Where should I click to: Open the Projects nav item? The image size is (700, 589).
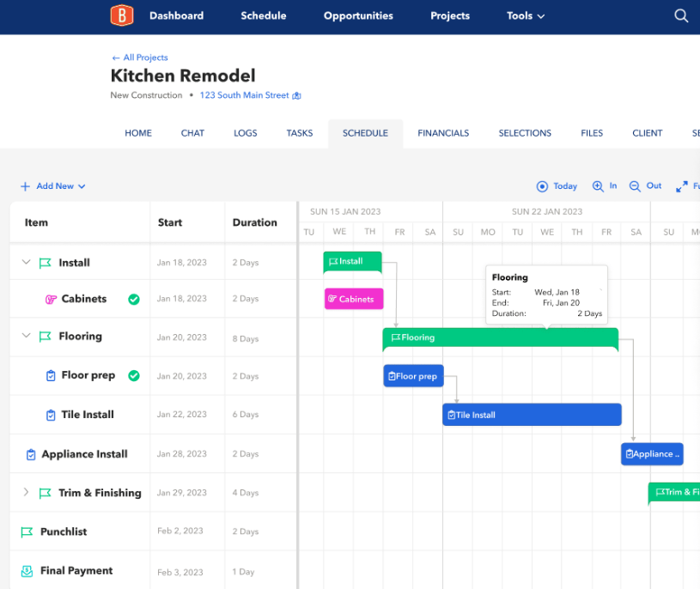point(450,15)
